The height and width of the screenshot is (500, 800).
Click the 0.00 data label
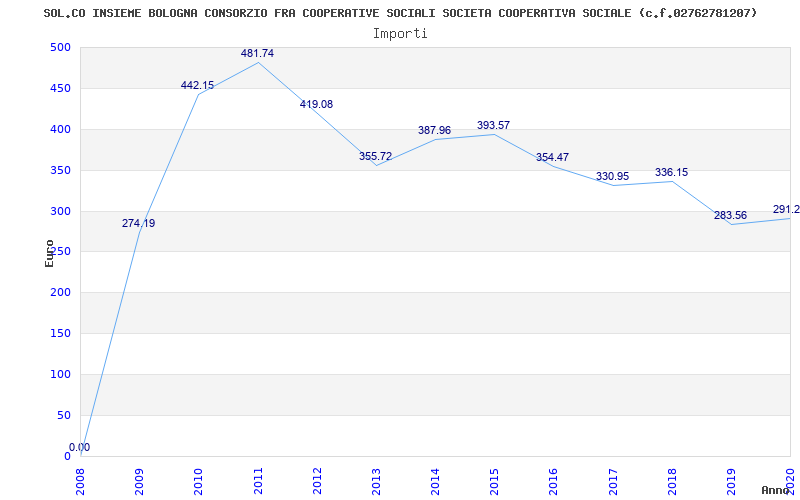tap(80, 447)
